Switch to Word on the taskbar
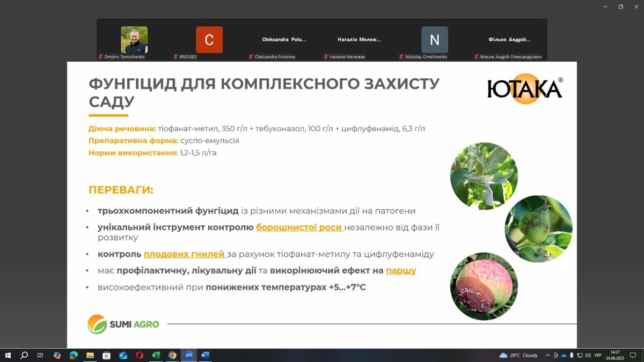This screenshot has width=644, height=362. tap(205, 355)
